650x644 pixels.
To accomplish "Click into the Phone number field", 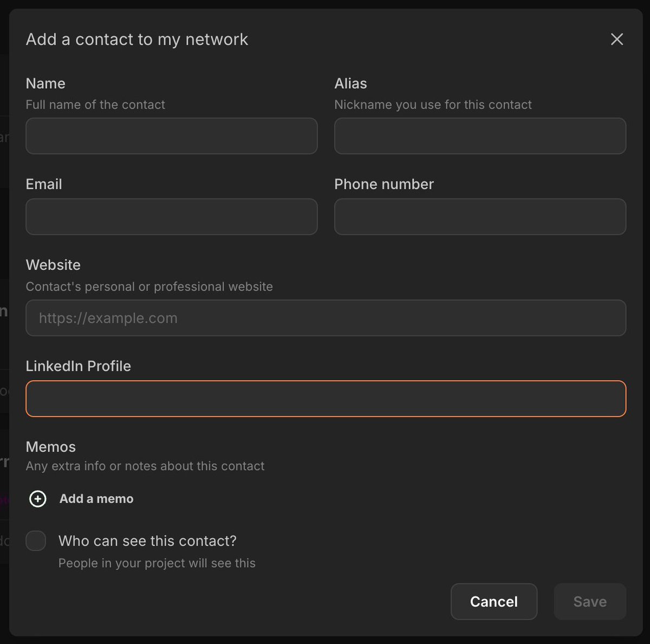I will [480, 217].
